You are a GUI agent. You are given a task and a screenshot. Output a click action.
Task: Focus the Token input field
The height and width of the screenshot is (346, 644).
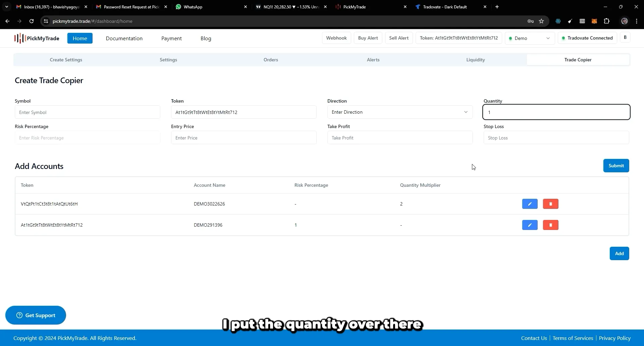tap(244, 112)
